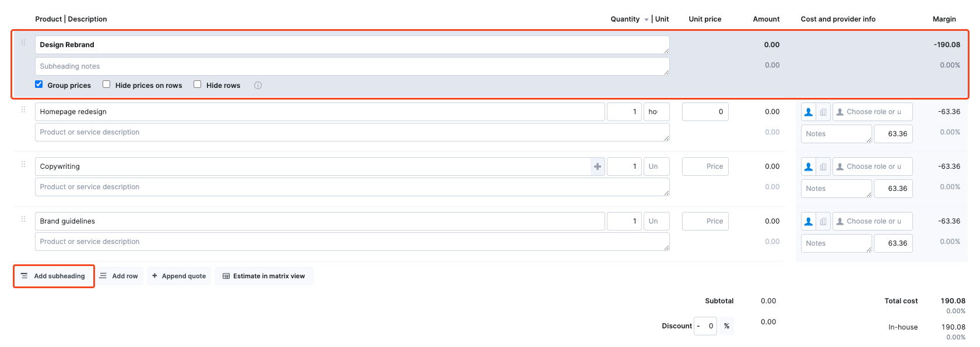
Task: Click the plus icon in Copywriting row
Action: coord(597,167)
